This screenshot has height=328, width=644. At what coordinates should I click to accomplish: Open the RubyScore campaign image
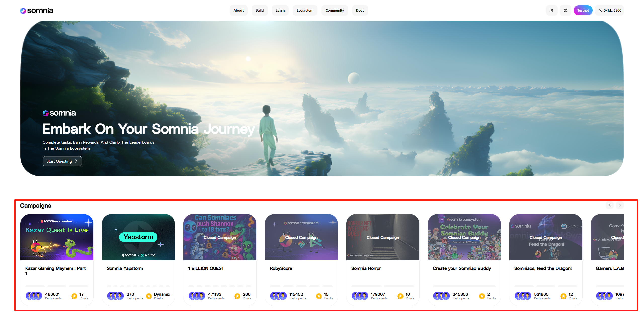(301, 237)
